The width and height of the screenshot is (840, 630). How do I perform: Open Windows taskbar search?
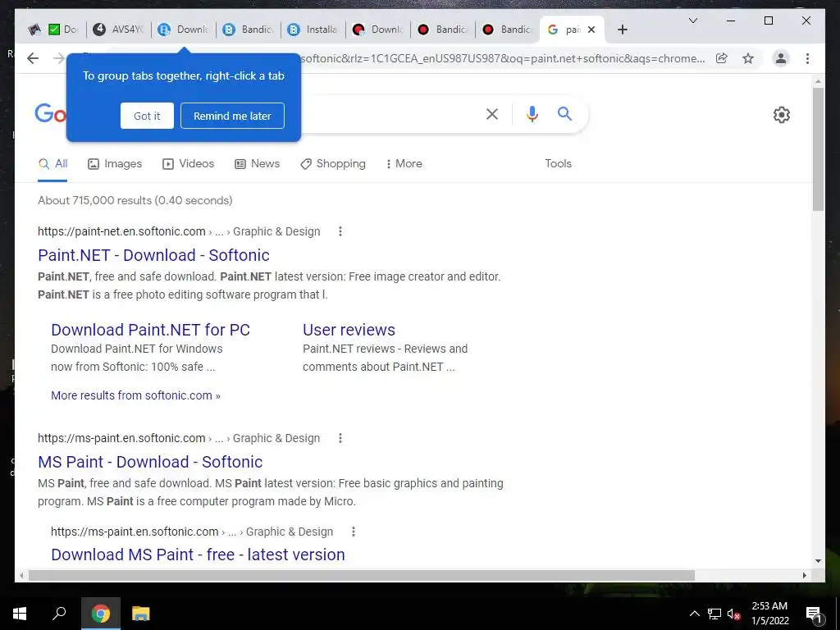(x=59, y=614)
